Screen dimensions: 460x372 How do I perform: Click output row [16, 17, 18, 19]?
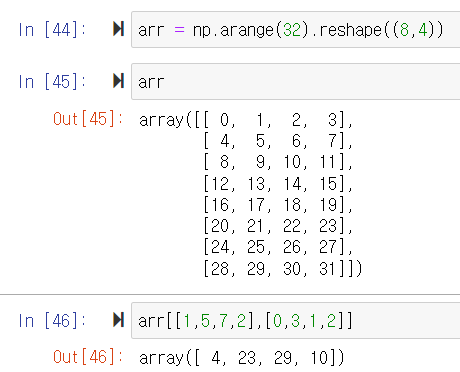(278, 205)
